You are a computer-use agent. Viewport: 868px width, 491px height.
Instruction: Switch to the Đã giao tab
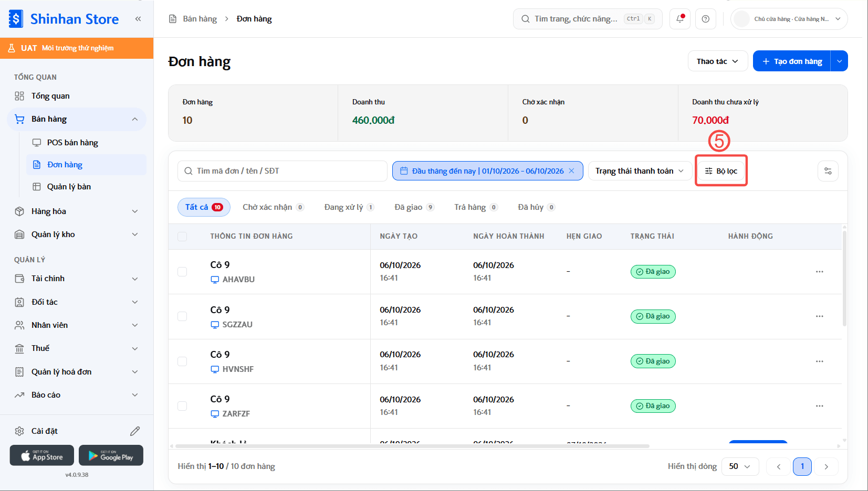point(414,207)
